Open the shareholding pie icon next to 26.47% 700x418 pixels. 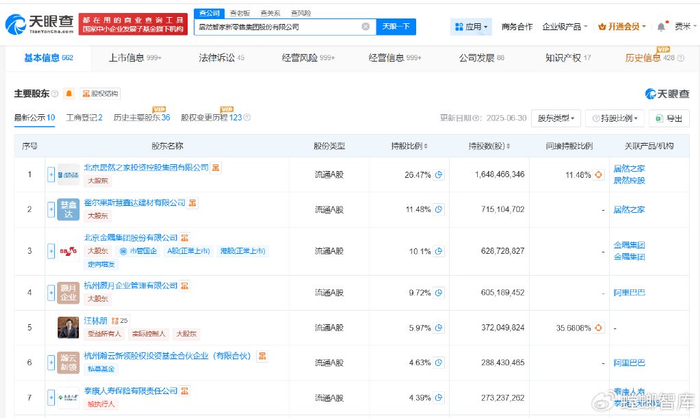pos(437,174)
